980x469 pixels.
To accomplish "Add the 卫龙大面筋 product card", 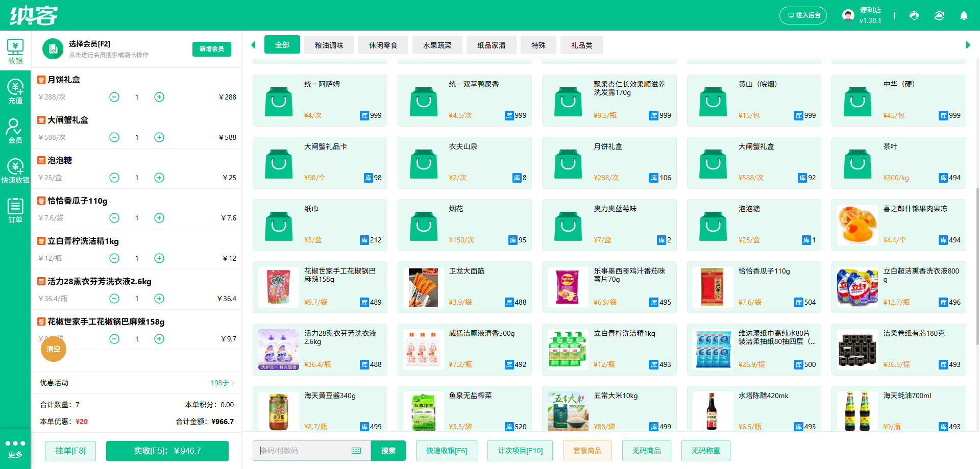I will [x=464, y=287].
